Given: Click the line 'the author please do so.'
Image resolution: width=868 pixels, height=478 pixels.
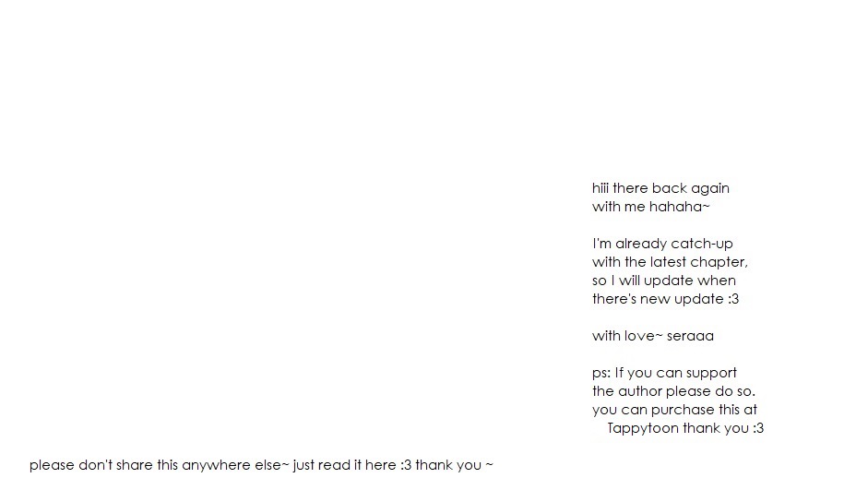Looking at the screenshot, I should coord(673,391).
